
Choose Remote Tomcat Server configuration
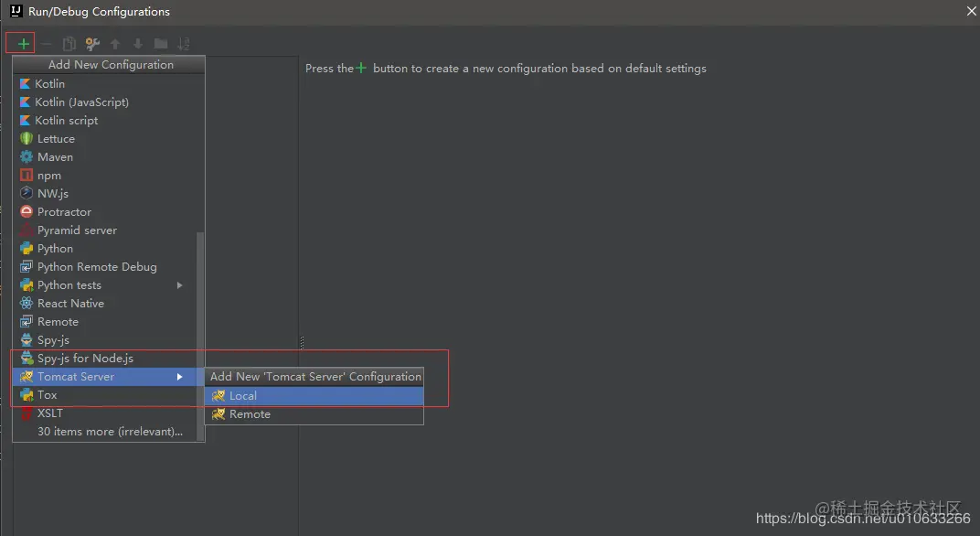pyautogui.click(x=314, y=414)
